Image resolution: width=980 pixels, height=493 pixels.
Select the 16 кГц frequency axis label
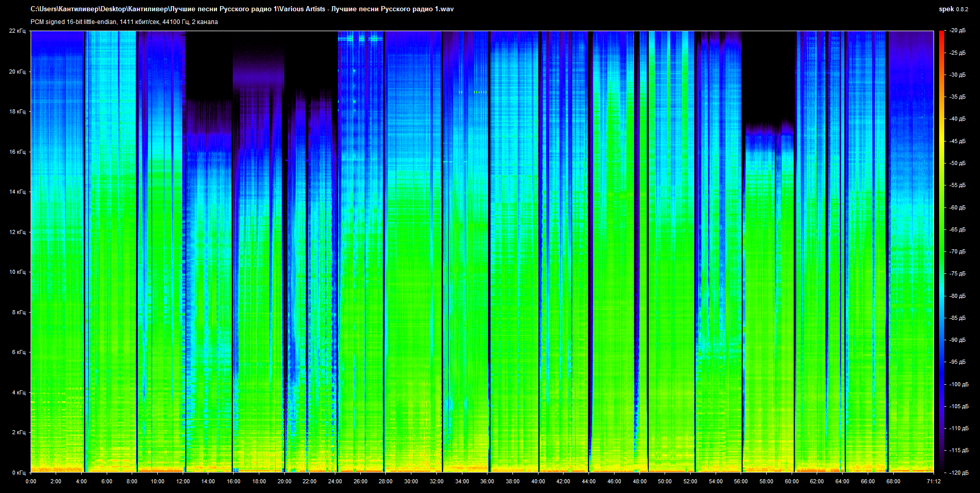point(17,152)
